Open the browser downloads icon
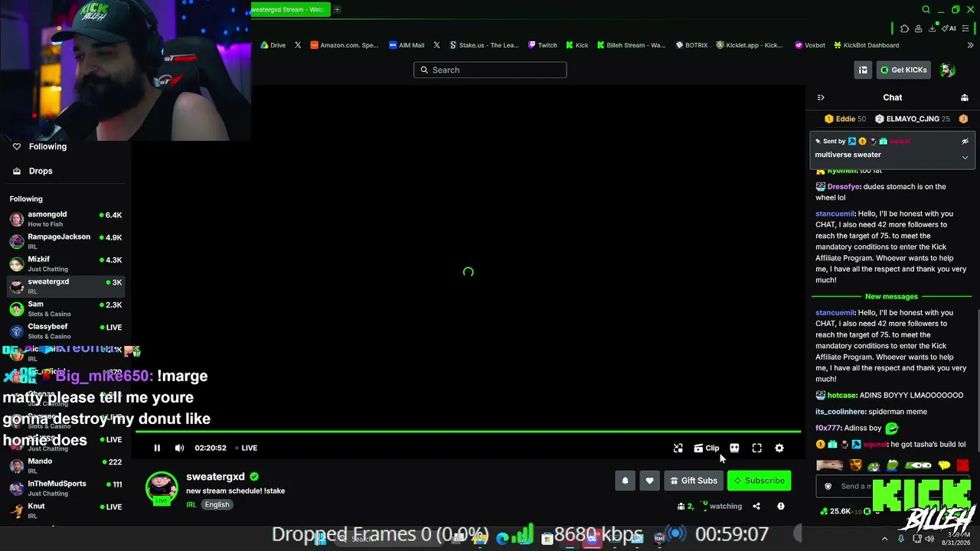Screen dimensions: 980x551 (932, 28)
